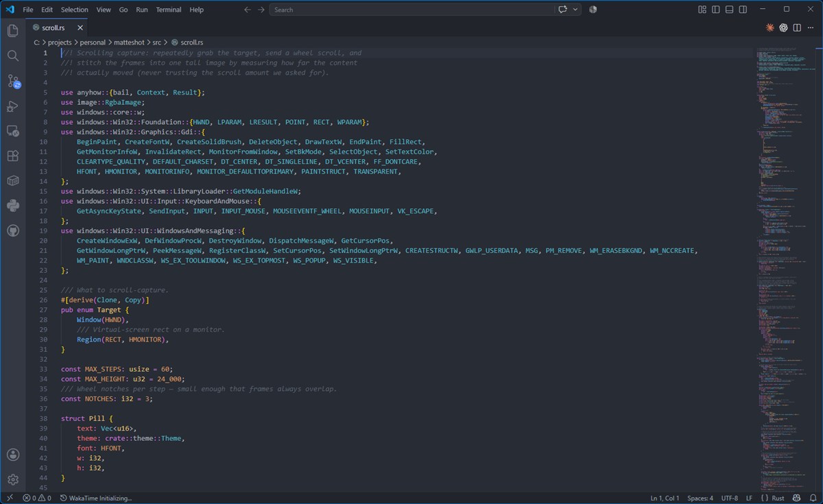The width and height of the screenshot is (823, 504).
Task: Click Ln 1, Col 1 go-to-line indicator
Action: (x=665, y=498)
